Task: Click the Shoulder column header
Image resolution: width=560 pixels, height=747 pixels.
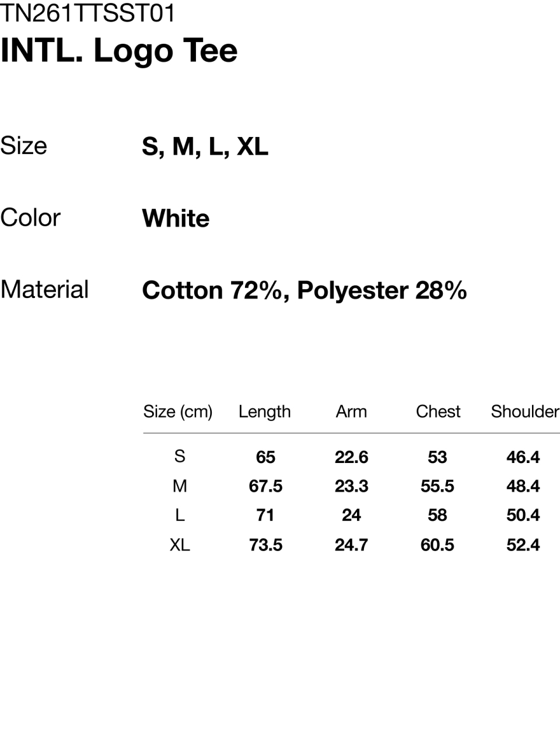Action: 524,412
